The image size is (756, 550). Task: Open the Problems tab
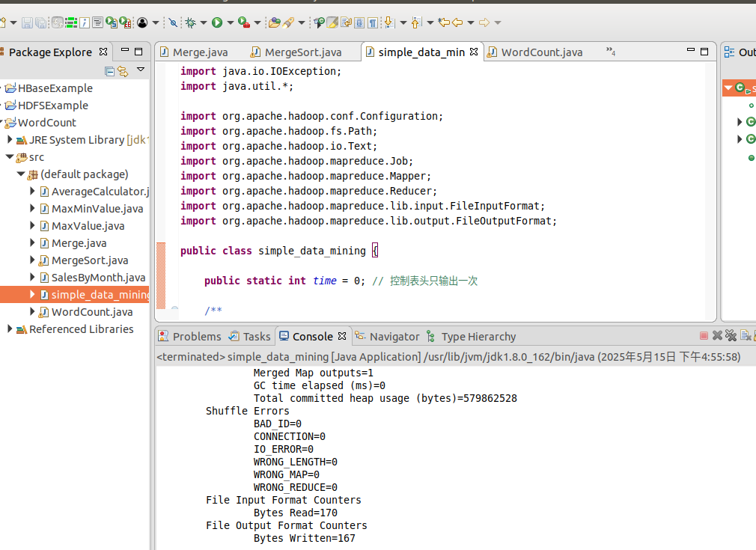point(196,337)
